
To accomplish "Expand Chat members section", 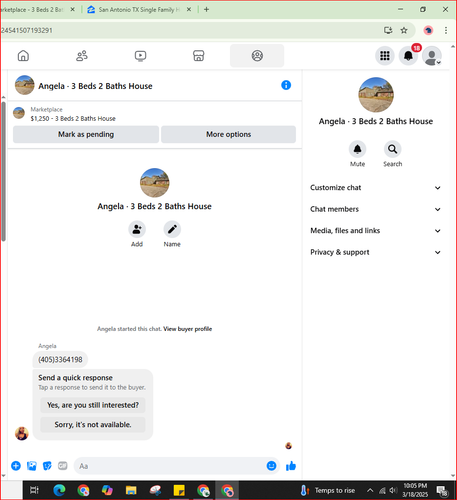I will pyautogui.click(x=376, y=209).
